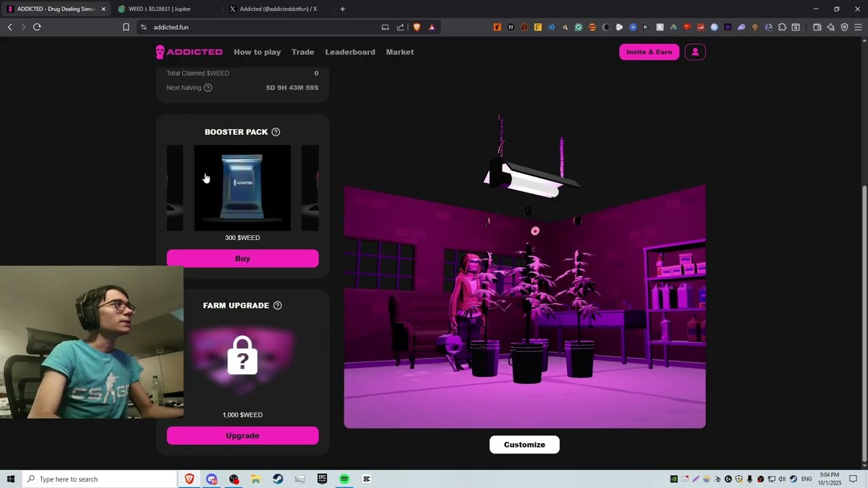
Task: Open Epic Games Launcher from taskbar
Action: [322, 479]
